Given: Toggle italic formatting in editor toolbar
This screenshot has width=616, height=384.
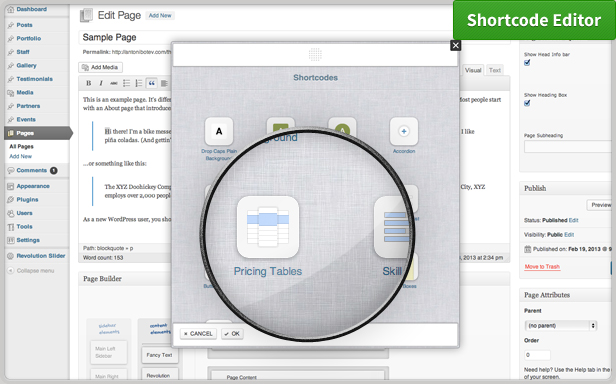Looking at the screenshot, I should (101, 83).
